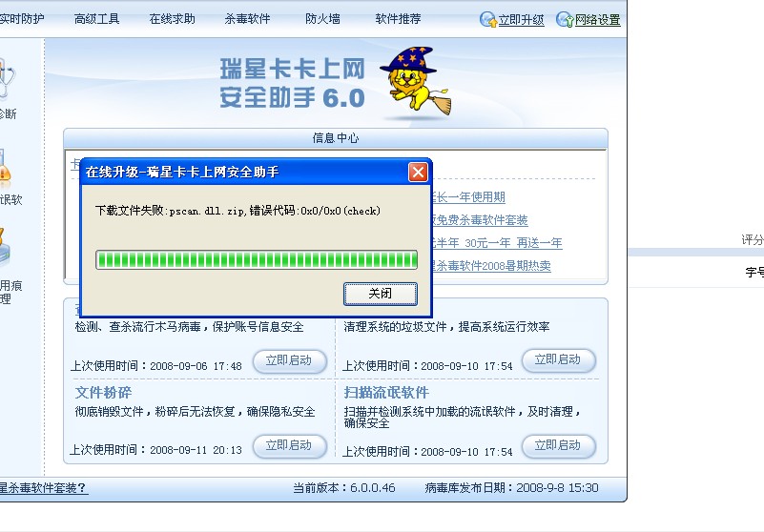Click the 文件粉碎 heading

click(103, 393)
